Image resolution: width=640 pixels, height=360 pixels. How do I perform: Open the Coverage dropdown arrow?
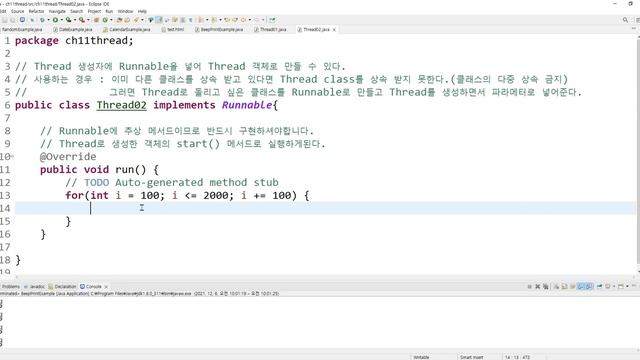point(75,20)
